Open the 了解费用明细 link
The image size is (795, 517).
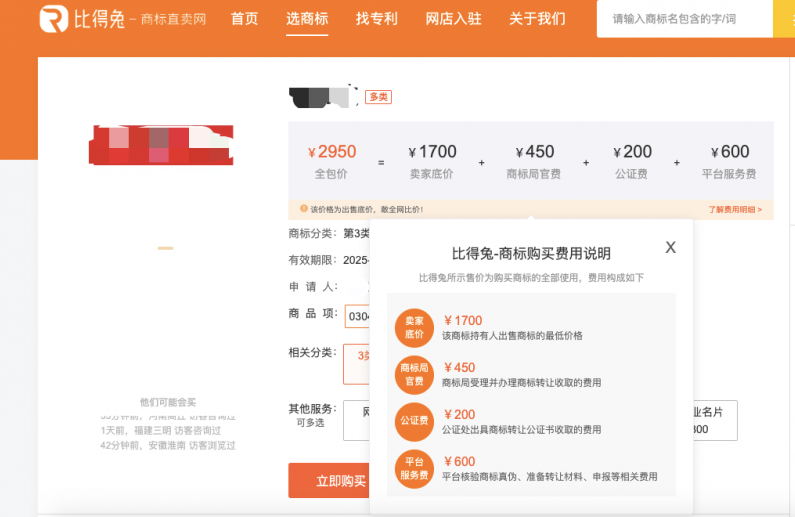(735, 209)
